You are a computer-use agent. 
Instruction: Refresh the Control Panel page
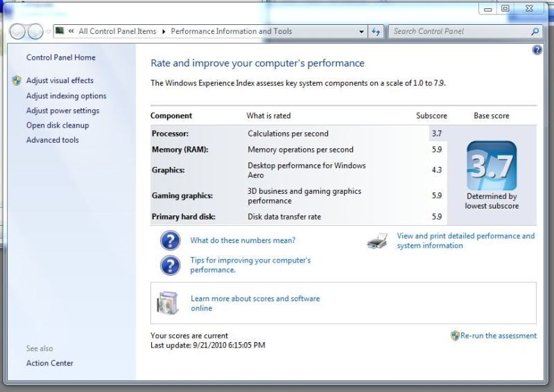click(376, 31)
